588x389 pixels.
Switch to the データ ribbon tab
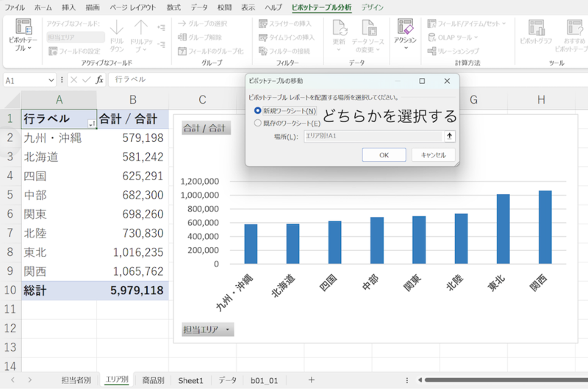[x=199, y=7]
